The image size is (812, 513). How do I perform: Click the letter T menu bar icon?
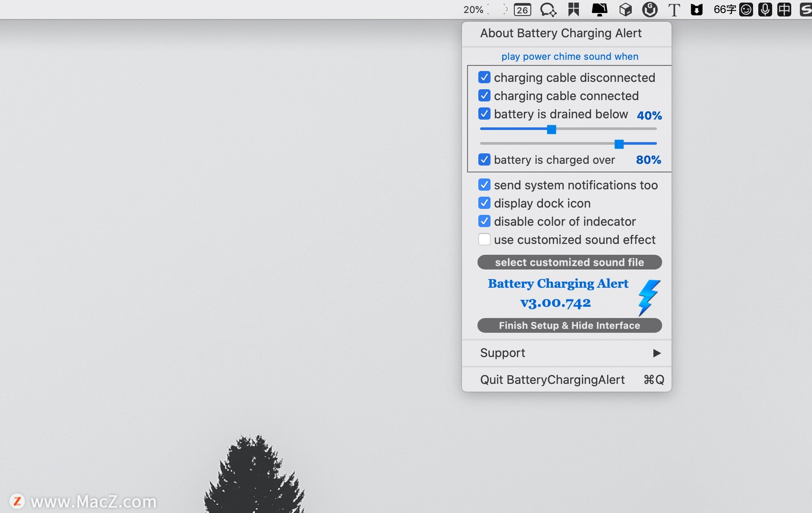(674, 10)
